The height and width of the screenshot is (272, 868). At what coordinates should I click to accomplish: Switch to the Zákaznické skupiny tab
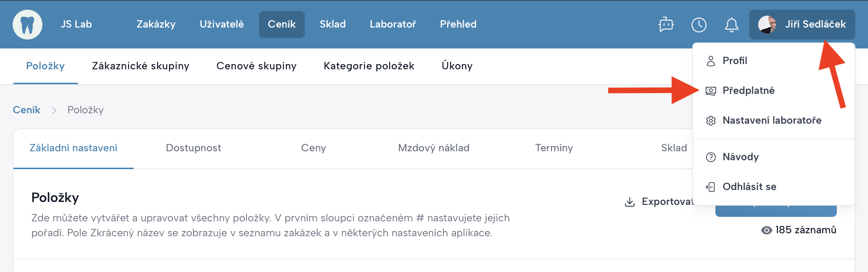point(140,66)
